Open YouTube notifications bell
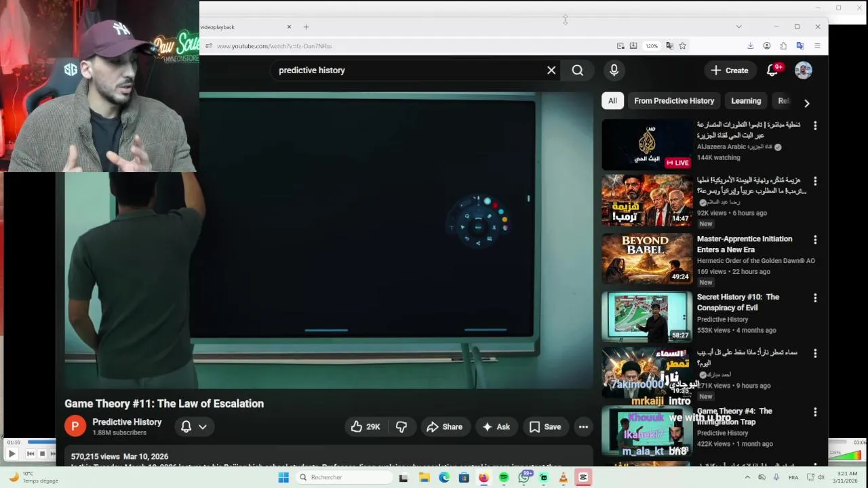Screen dimensions: 868x488 [x=772, y=70]
